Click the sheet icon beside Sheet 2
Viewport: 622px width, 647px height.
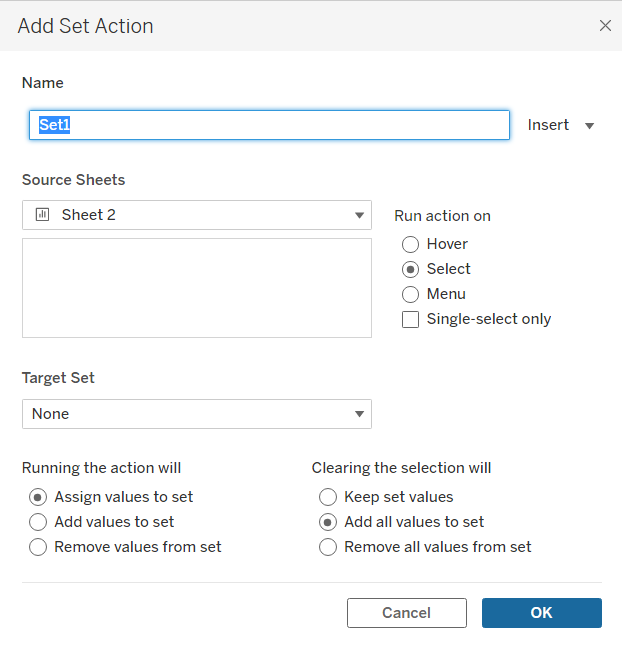[x=43, y=215]
